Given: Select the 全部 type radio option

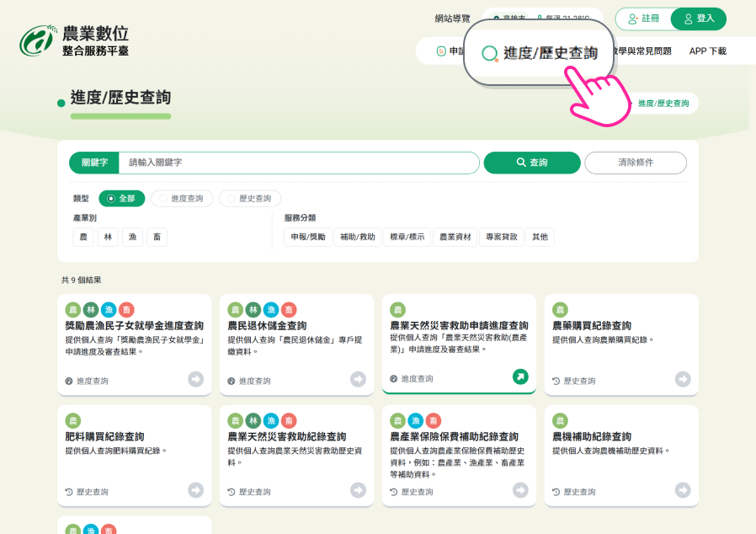Looking at the screenshot, I should click(x=121, y=199).
